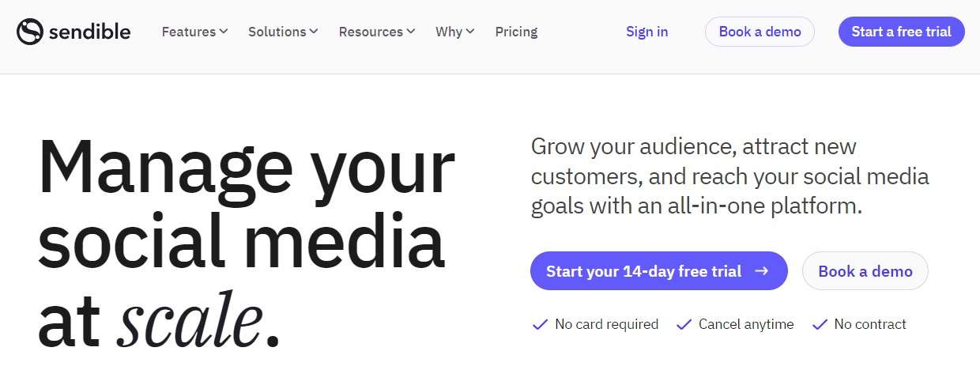The image size is (980, 370).
Task: Expand the Why dropdown chevron
Action: click(x=470, y=32)
